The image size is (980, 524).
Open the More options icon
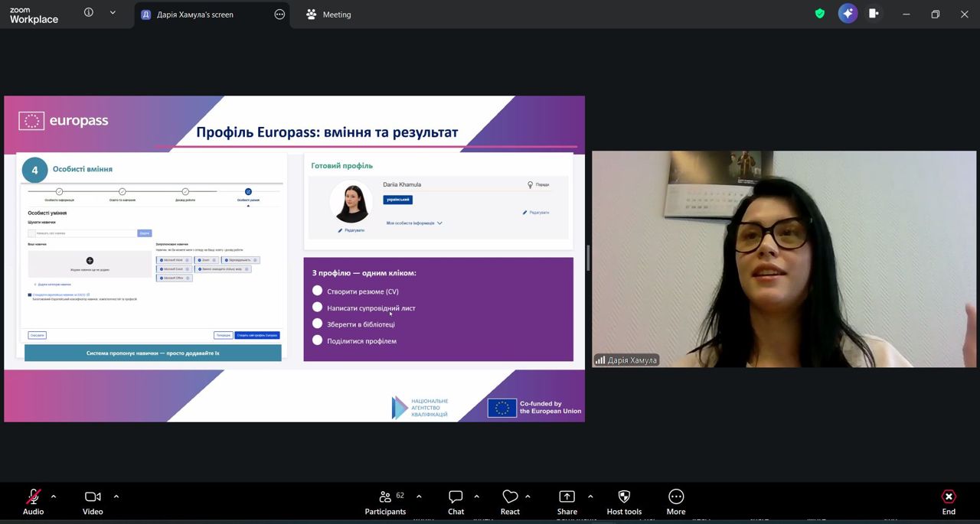(x=675, y=497)
